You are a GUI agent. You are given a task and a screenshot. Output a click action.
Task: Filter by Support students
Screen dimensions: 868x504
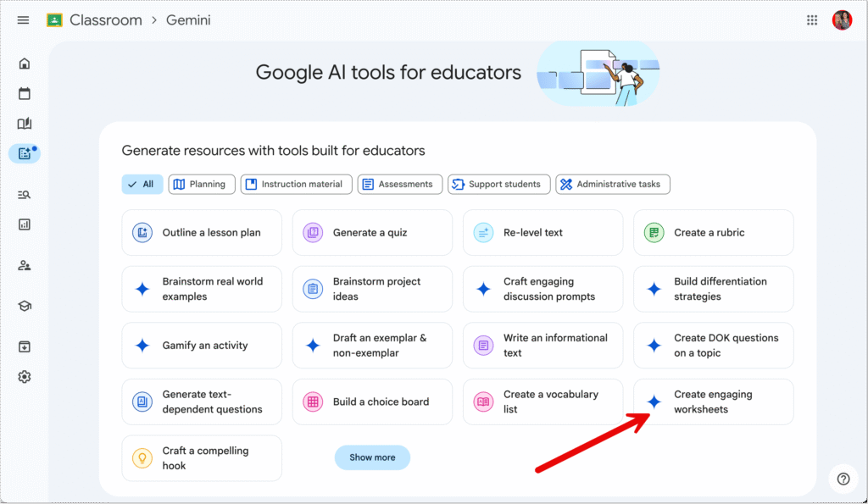click(498, 184)
